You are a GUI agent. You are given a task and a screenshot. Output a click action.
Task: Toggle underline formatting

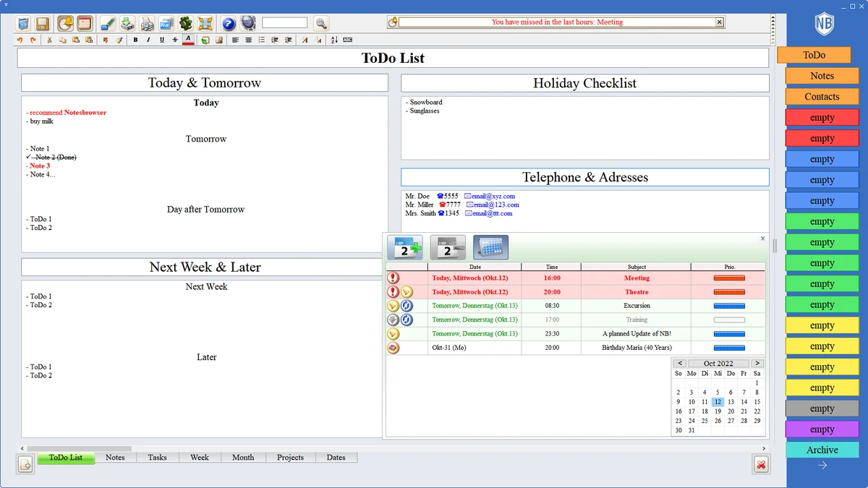161,40
